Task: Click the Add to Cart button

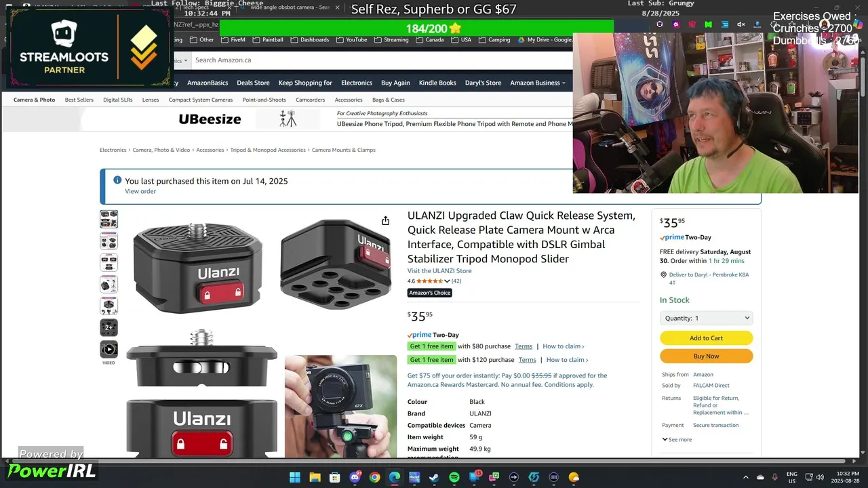Action: point(706,338)
